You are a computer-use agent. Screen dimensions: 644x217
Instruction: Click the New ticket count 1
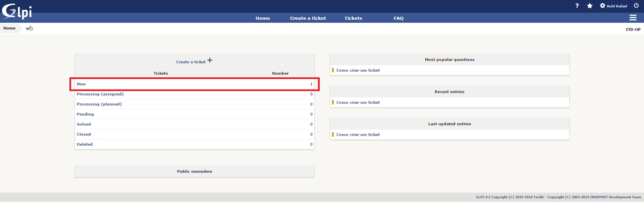[x=311, y=84]
